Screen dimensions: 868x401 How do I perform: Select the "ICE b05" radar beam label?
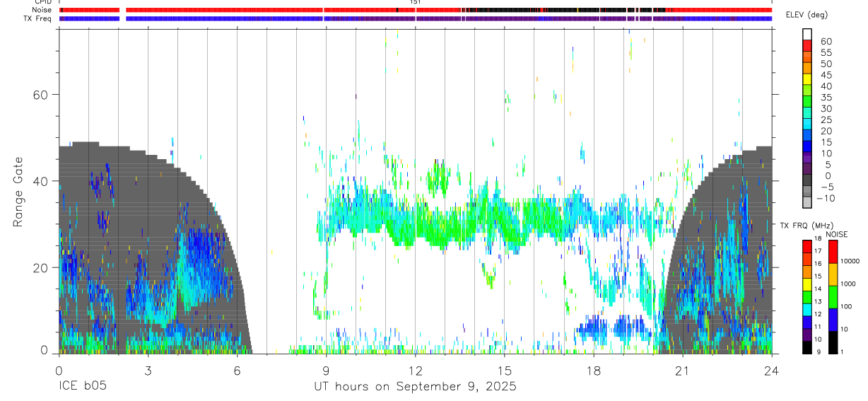click(x=83, y=387)
